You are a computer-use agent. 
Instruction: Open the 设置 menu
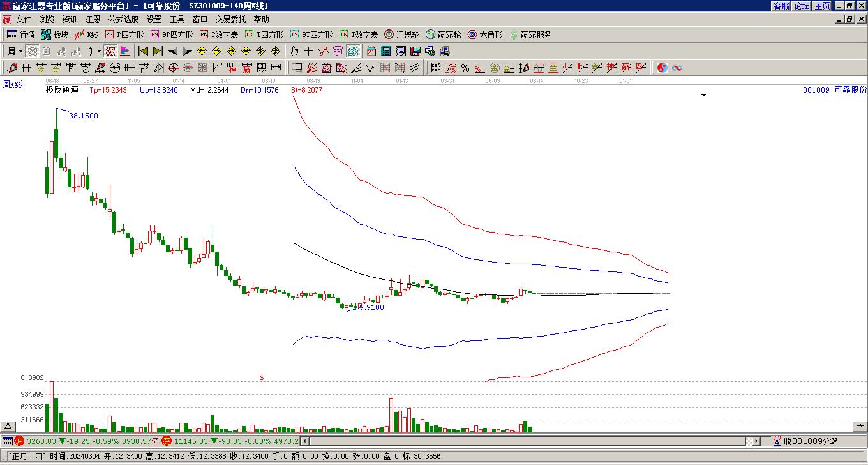tap(154, 19)
